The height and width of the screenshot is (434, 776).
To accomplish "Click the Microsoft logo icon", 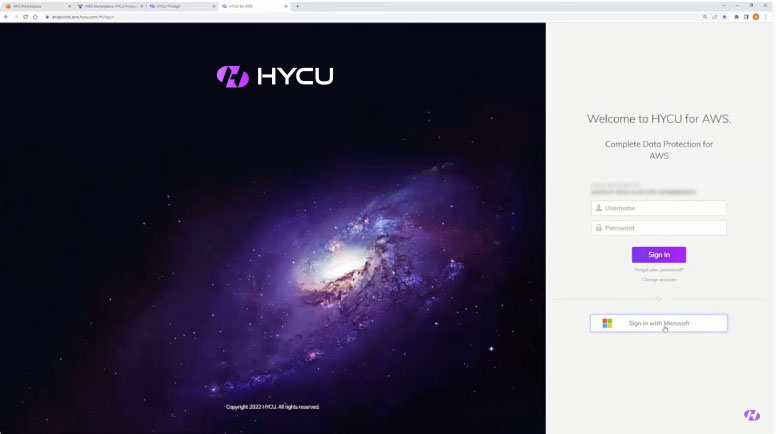I will coord(607,323).
